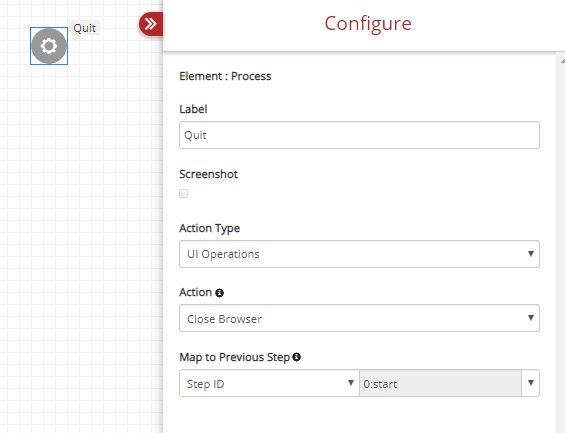The width and height of the screenshot is (565, 433).
Task: Open the Step ID dropdown
Action: (x=269, y=383)
